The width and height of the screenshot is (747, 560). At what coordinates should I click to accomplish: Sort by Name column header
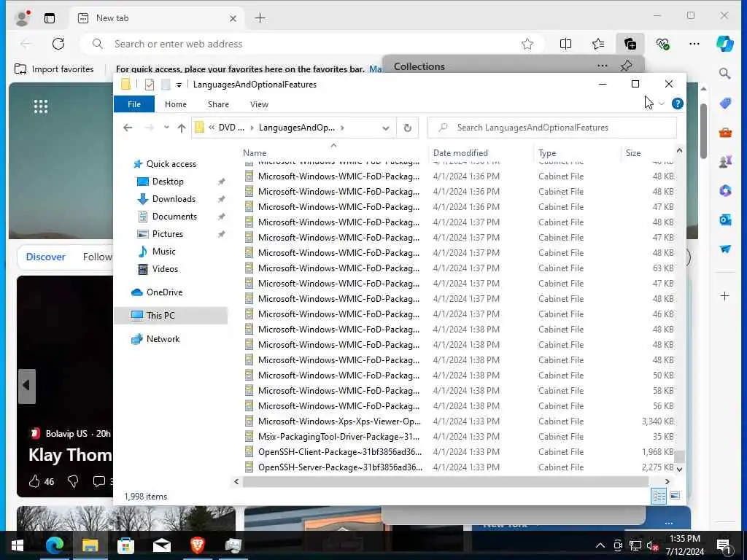[x=255, y=153]
